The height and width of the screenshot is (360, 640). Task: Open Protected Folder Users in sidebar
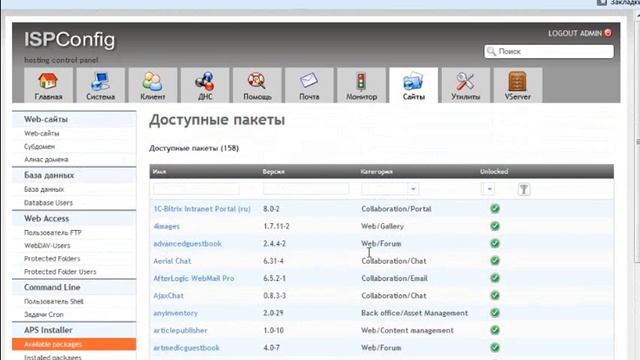pos(60,272)
